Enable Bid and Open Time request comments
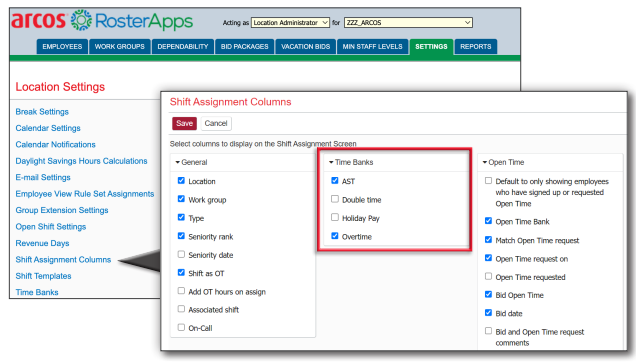 (x=488, y=331)
